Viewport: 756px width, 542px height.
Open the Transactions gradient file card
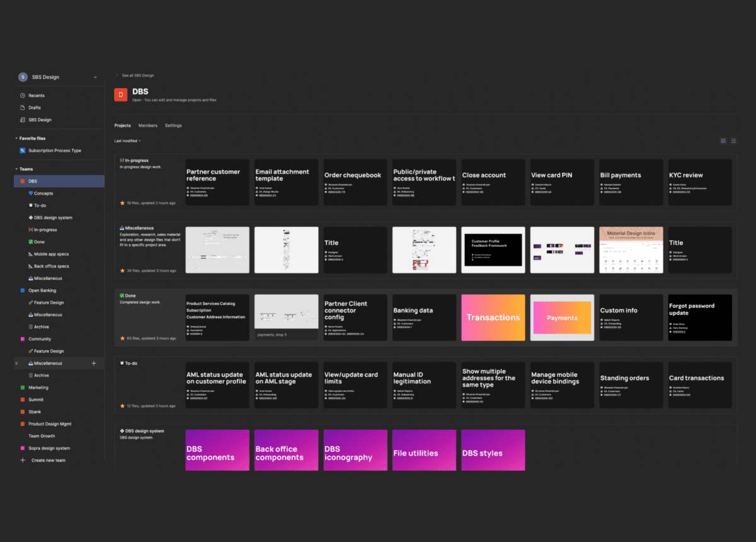pos(493,318)
